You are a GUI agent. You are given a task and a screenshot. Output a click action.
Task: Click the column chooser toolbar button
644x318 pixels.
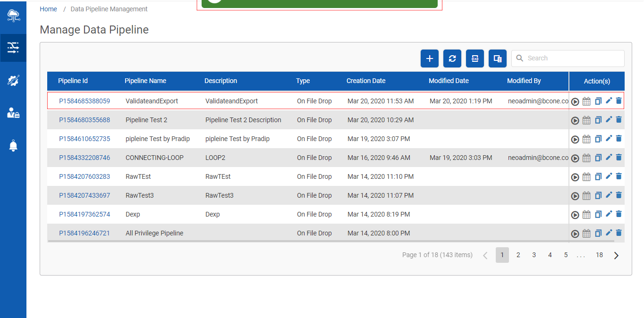498,59
